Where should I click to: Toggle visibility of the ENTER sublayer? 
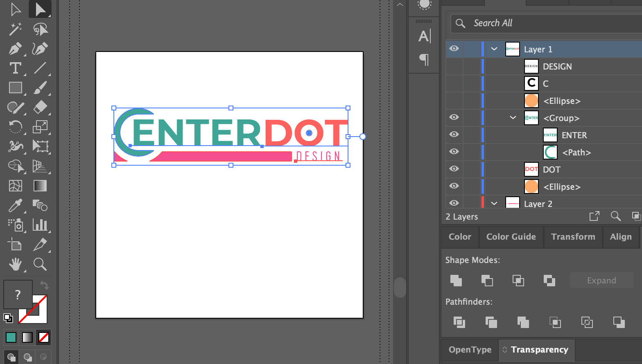[454, 134]
